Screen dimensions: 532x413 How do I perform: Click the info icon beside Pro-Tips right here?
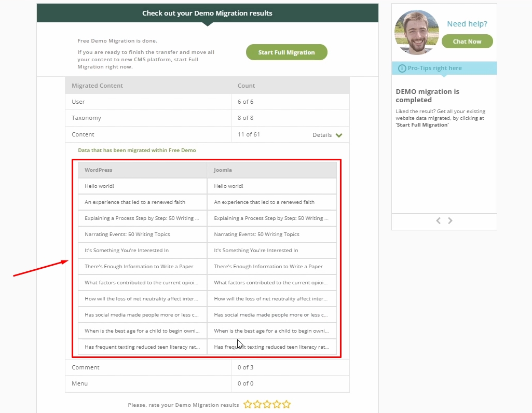pos(402,68)
